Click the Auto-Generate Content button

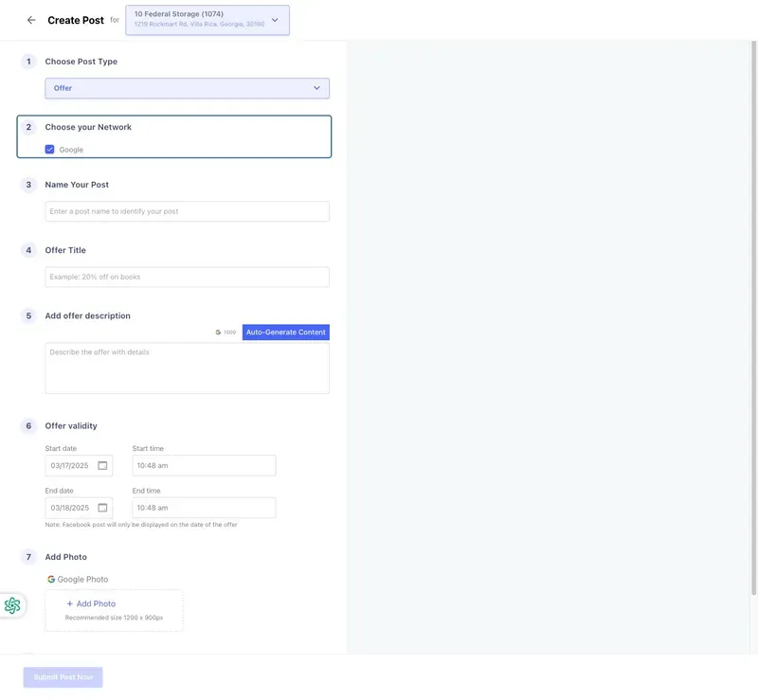coord(286,332)
